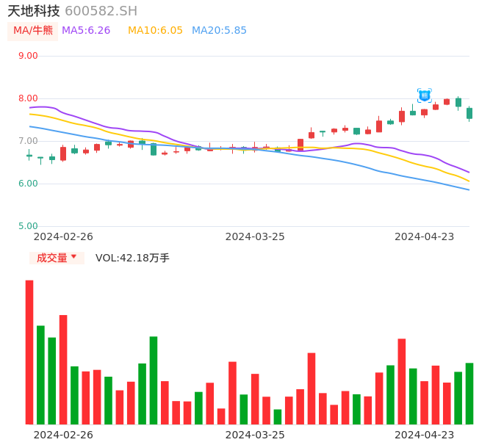Screen dimensions: 504x445
Task: Click volume chart date label 2024-02-26
Action: [x=63, y=435]
